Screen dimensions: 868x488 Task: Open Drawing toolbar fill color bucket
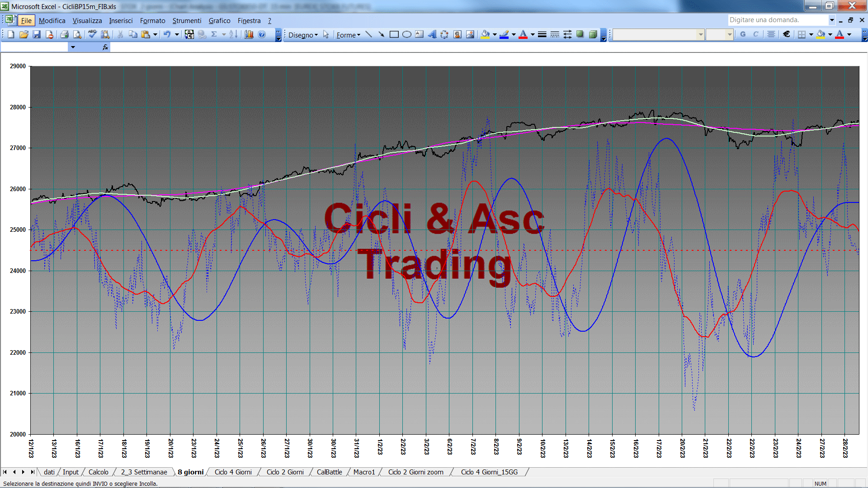click(x=485, y=35)
